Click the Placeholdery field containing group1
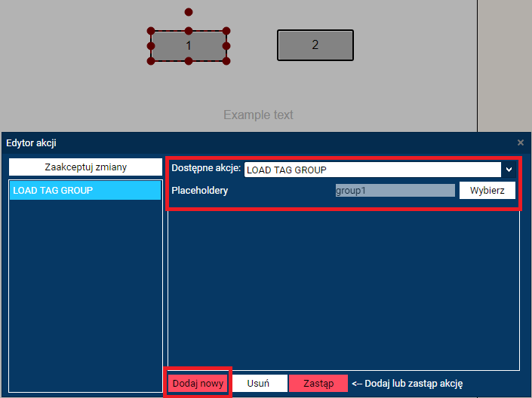The image size is (532, 398). pos(395,191)
